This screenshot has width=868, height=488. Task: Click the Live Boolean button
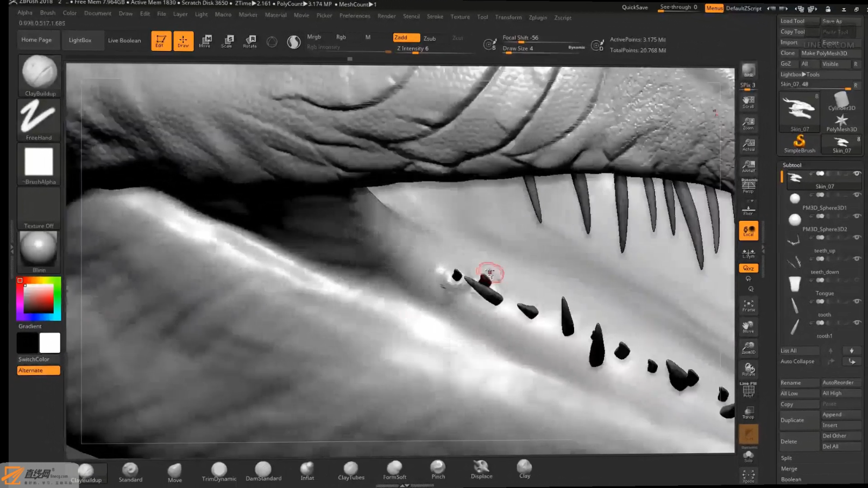click(124, 41)
